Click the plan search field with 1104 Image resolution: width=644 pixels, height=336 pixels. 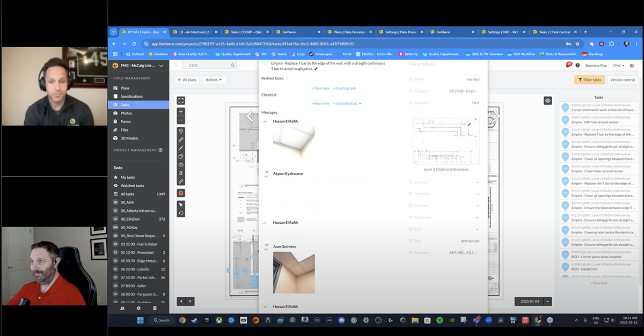coord(210,65)
